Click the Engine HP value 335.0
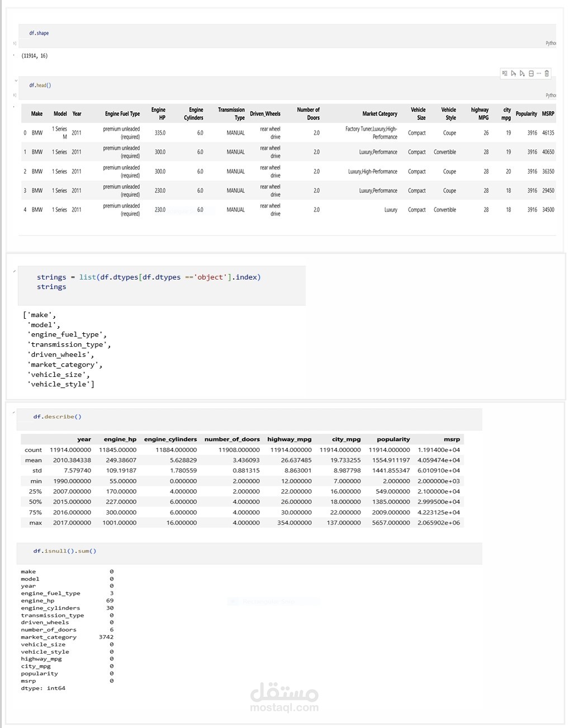Image resolution: width=569 pixels, height=728 pixels. tap(160, 133)
